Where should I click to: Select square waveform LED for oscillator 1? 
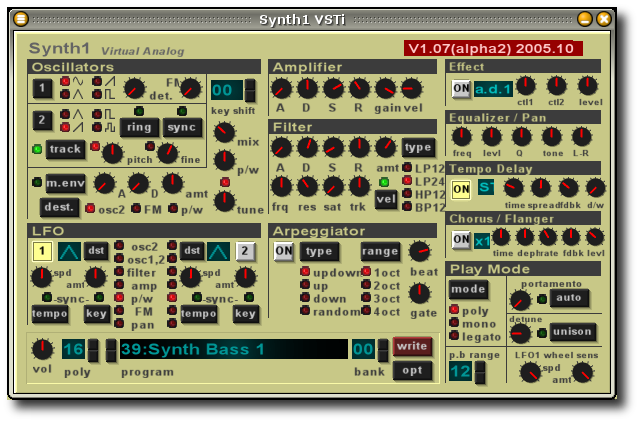[x=97, y=94]
